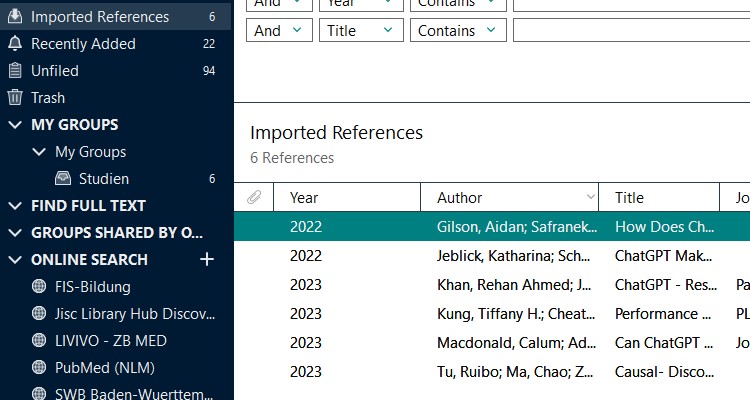Collapse the My Groups subfolder
Viewport: 750px width, 400px height.
tap(38, 152)
